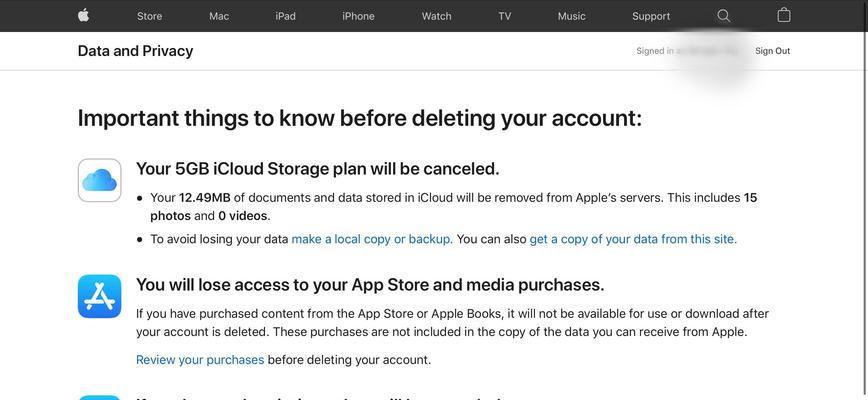
Task: Select iPad in the navigation bar
Action: (x=285, y=16)
